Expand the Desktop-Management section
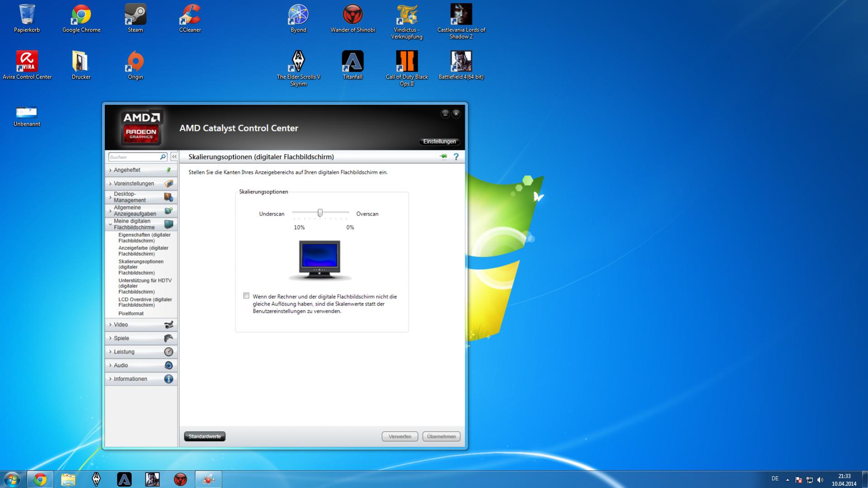 [x=141, y=197]
